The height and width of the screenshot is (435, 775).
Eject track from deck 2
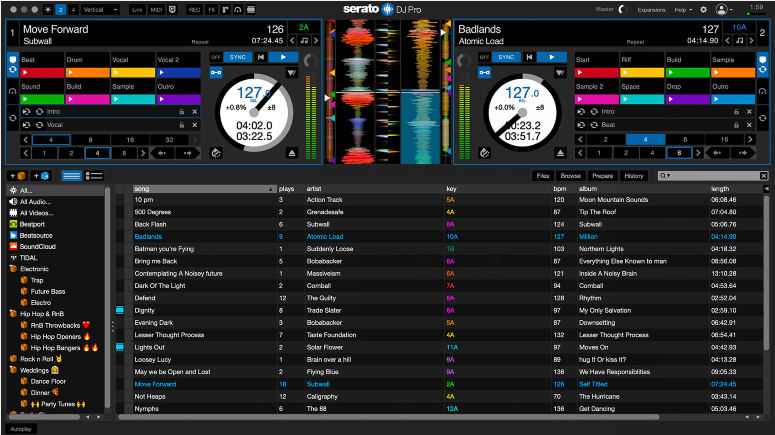click(560, 153)
